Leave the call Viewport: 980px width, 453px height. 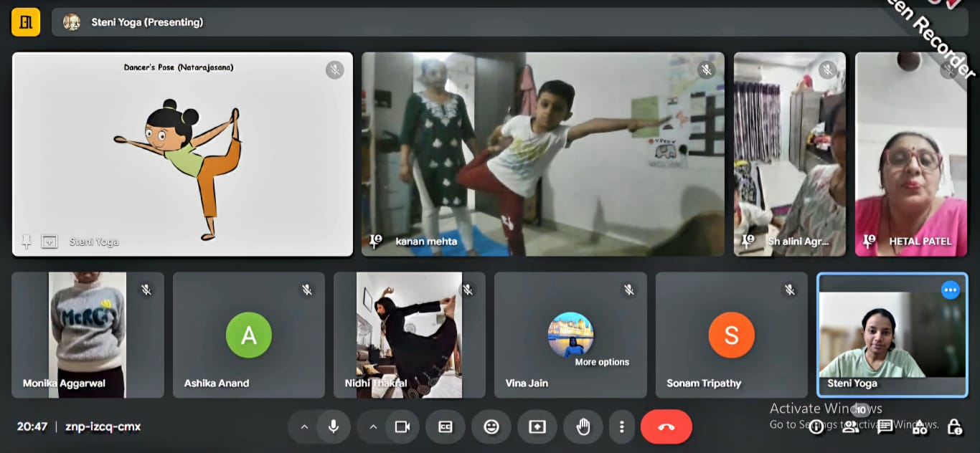[666, 426]
